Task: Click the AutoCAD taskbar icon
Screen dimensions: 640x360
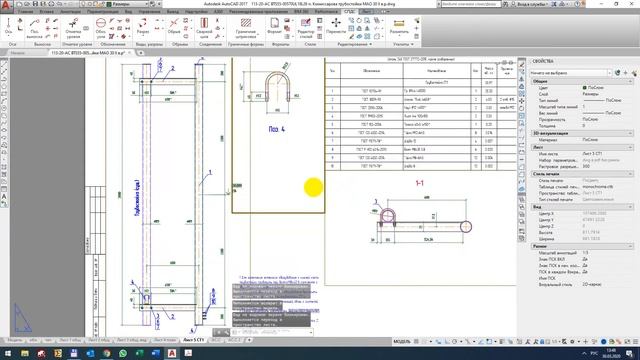Action: 172,353
